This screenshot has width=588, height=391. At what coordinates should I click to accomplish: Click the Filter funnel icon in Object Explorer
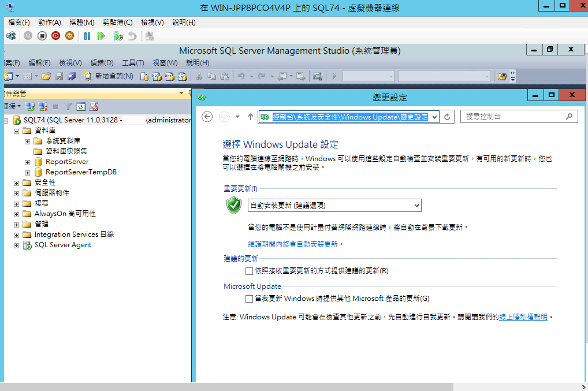click(68, 107)
